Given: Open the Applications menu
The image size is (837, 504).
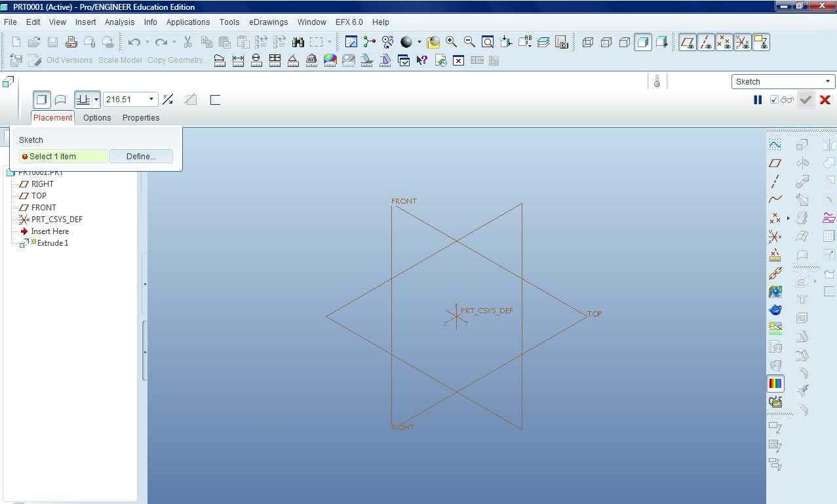Looking at the screenshot, I should click(188, 22).
